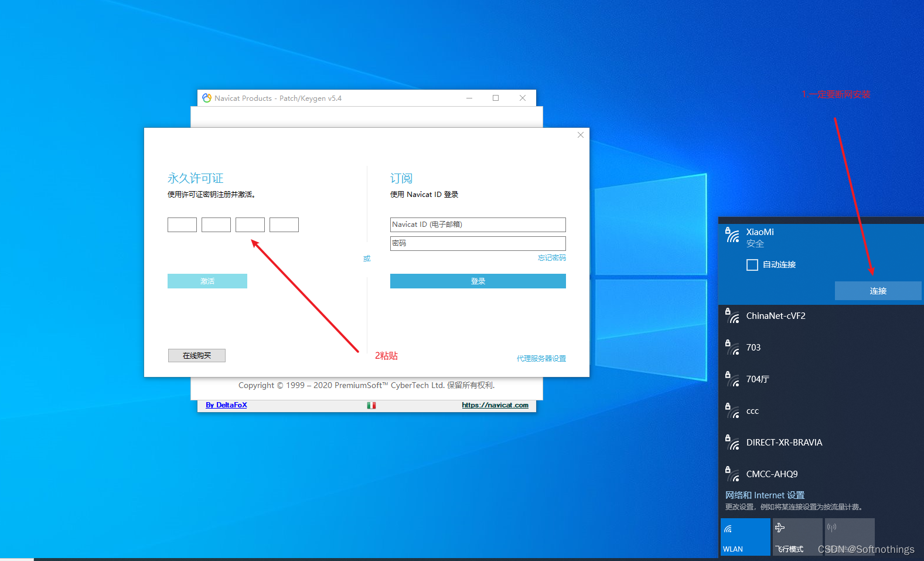Toggle the 自动连接 auto-connect checkbox
Viewport: 924px width, 561px height.
[752, 265]
